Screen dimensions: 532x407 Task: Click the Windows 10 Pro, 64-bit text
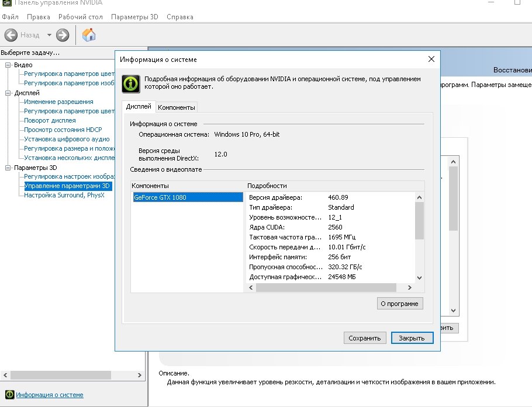point(247,134)
